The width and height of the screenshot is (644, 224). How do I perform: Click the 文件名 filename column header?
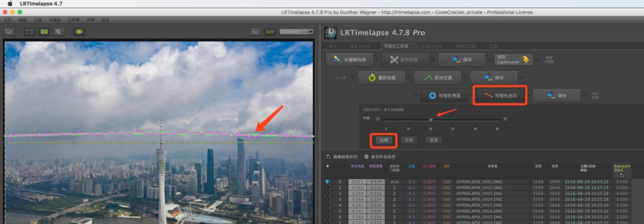coord(493,166)
